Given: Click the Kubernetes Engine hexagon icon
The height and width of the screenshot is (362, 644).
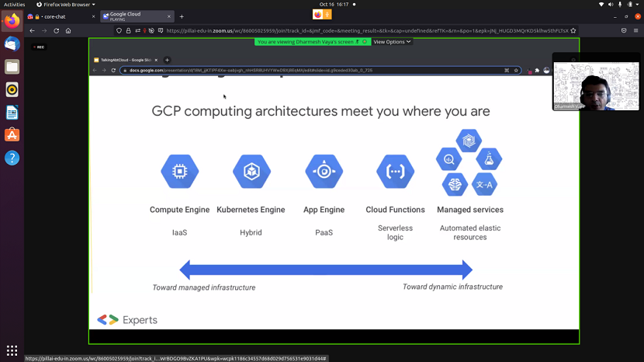Looking at the screenshot, I should click(251, 171).
